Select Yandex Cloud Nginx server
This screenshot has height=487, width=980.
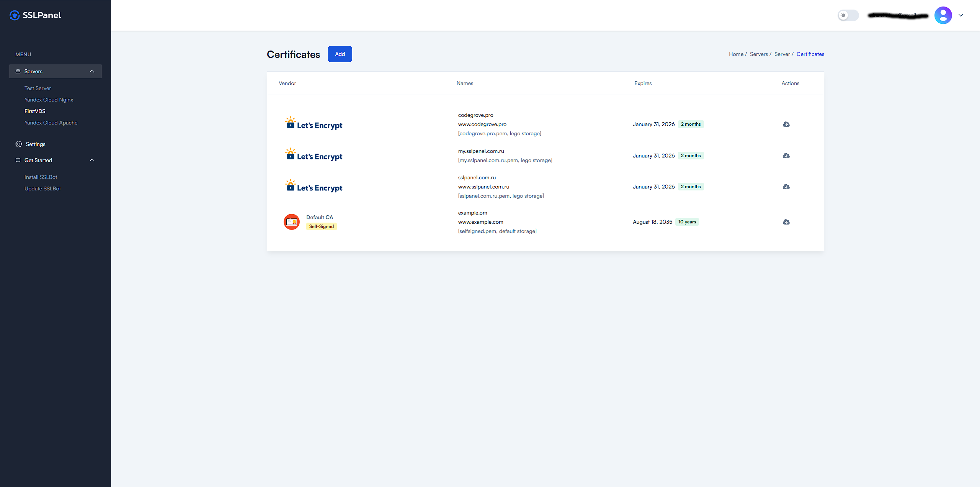(x=49, y=100)
